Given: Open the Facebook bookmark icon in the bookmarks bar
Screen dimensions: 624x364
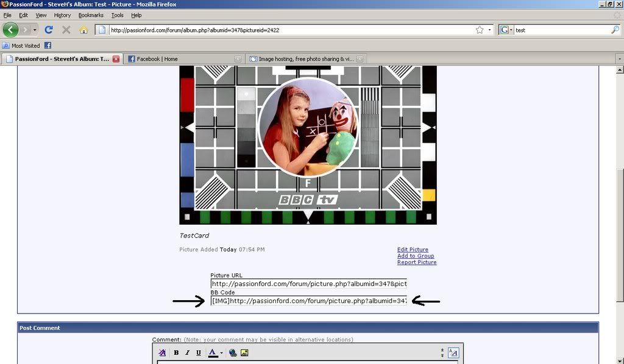Looking at the screenshot, I should pos(48,45).
